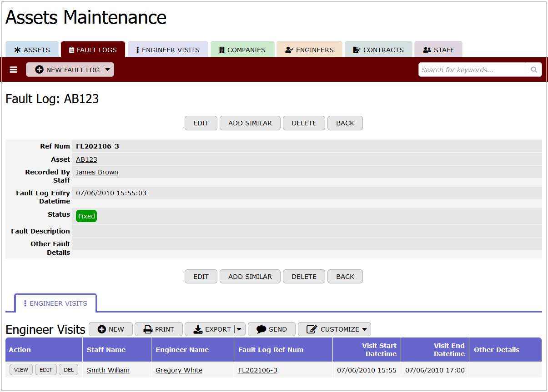Click the Print button with printer icon
Viewport: 548px width, 392px height.
[x=159, y=329]
